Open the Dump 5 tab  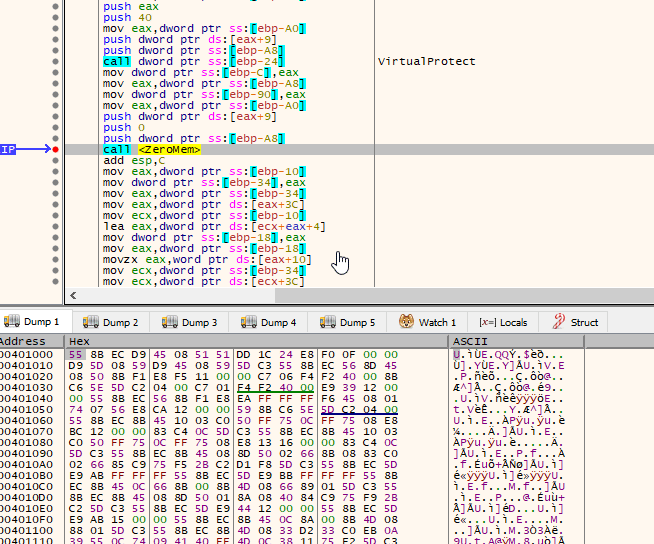tap(347, 322)
